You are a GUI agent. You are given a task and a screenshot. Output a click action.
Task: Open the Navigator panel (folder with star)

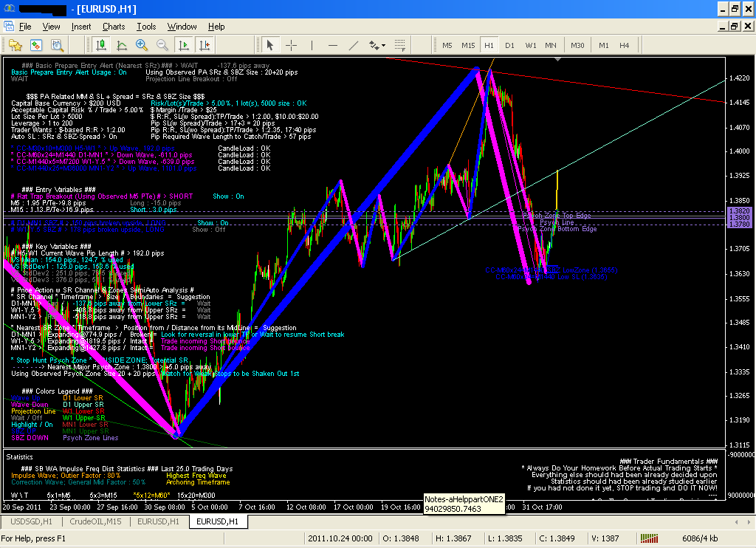tap(16, 45)
